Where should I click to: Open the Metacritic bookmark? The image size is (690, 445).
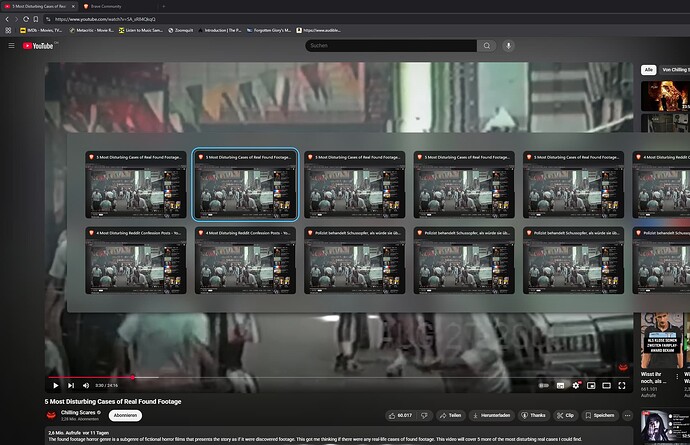click(x=92, y=30)
